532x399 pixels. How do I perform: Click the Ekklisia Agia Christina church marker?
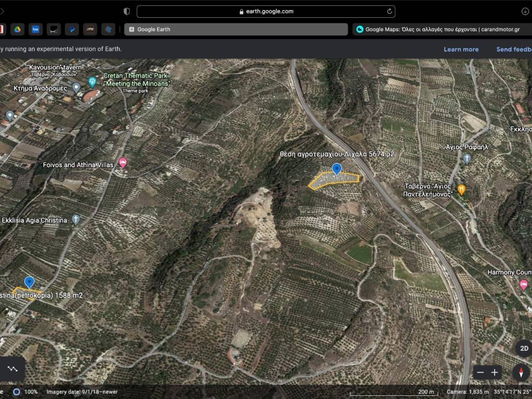76,219
